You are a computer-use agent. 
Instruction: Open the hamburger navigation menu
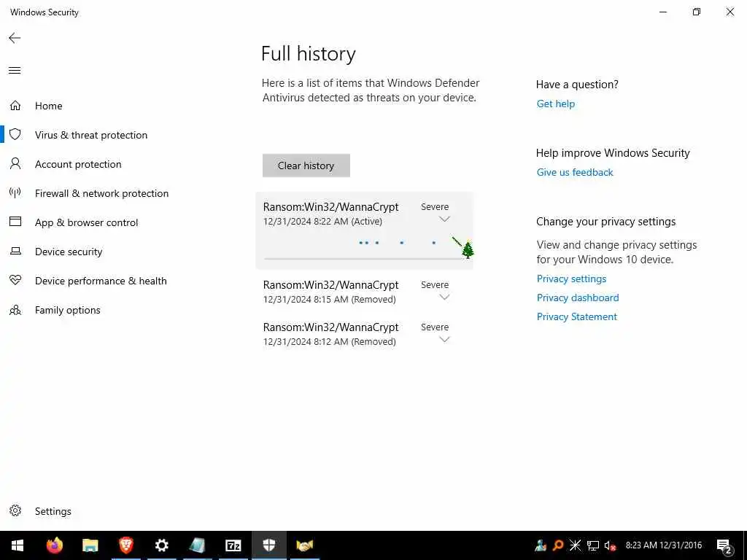point(15,71)
